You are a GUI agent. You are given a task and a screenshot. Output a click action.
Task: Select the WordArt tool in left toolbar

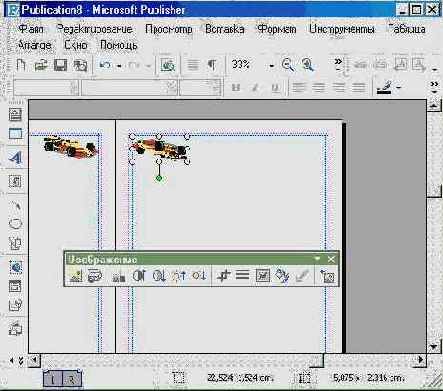pos(15,157)
